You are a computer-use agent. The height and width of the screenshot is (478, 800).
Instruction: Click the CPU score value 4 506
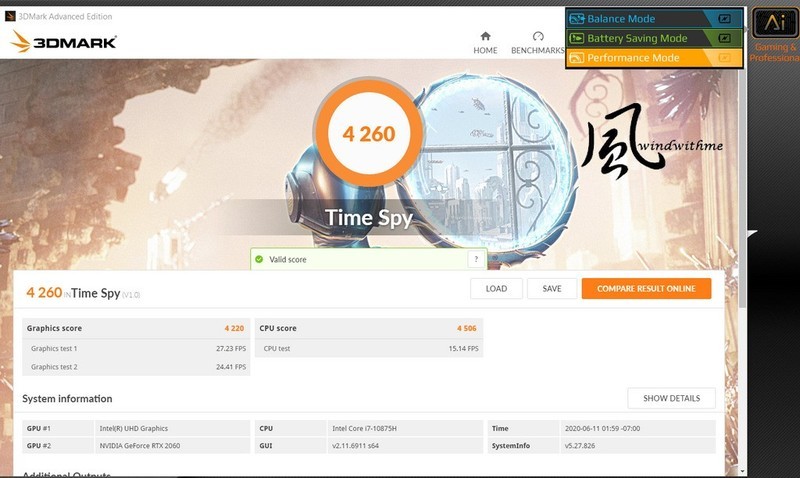point(466,328)
